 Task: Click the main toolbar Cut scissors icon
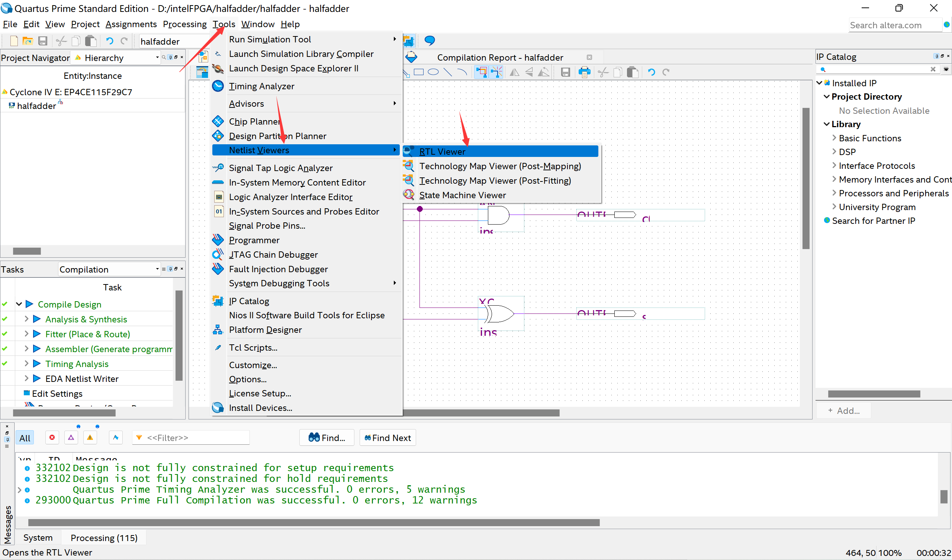[x=61, y=41]
